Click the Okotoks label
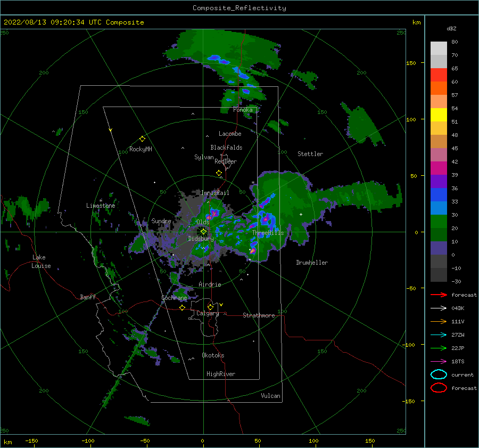Screen dimensions: 479x448 [x=213, y=355]
